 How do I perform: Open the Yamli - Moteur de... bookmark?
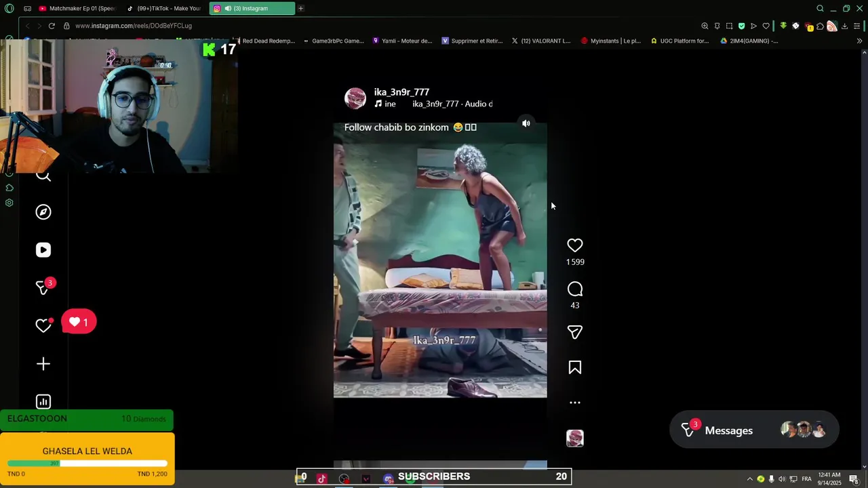(403, 41)
